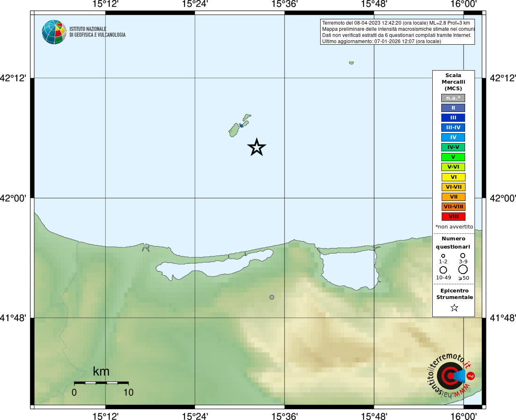516x420 pixels.
Task: Click the top axis label 15°12'
Action: click(x=105, y=4)
